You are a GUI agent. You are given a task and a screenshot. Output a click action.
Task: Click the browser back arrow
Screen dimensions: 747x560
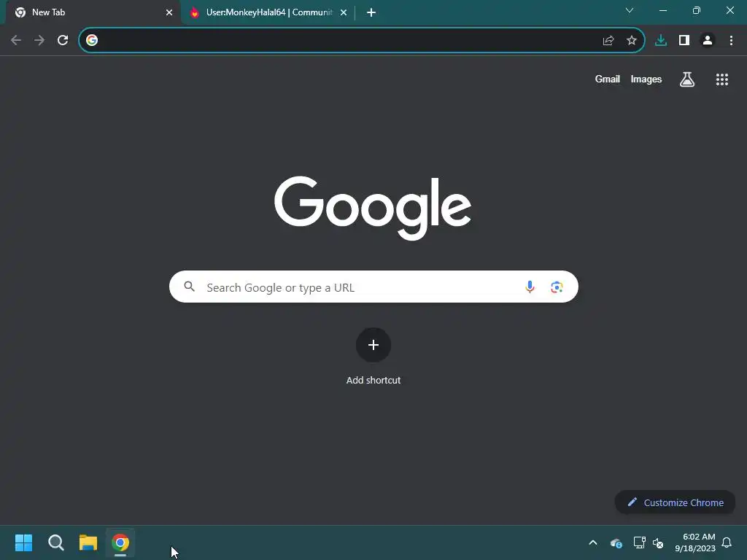(16, 41)
